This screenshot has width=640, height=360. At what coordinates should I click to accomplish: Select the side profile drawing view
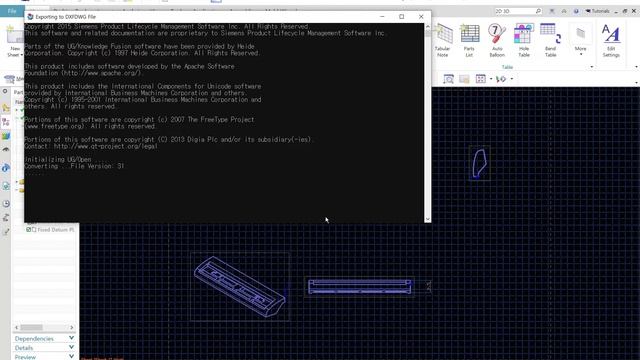point(480,163)
